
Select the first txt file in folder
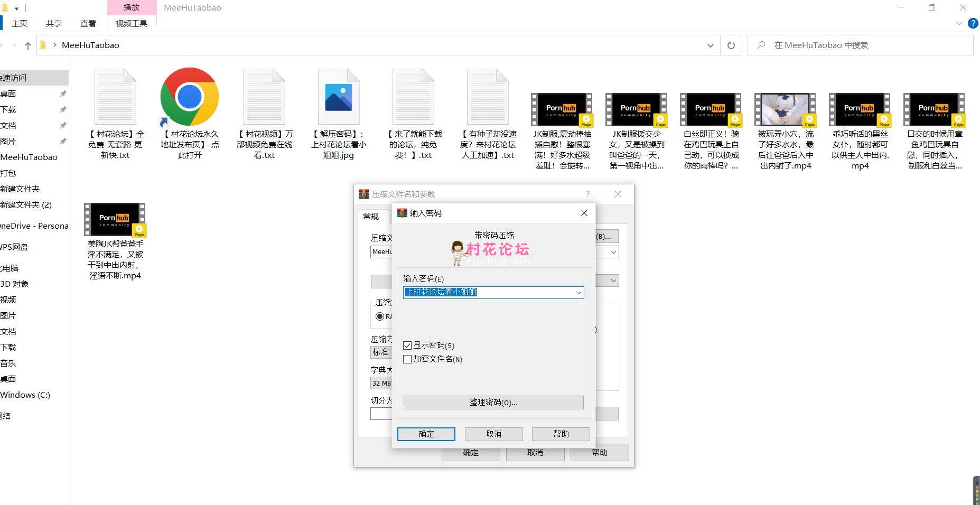pos(115,98)
